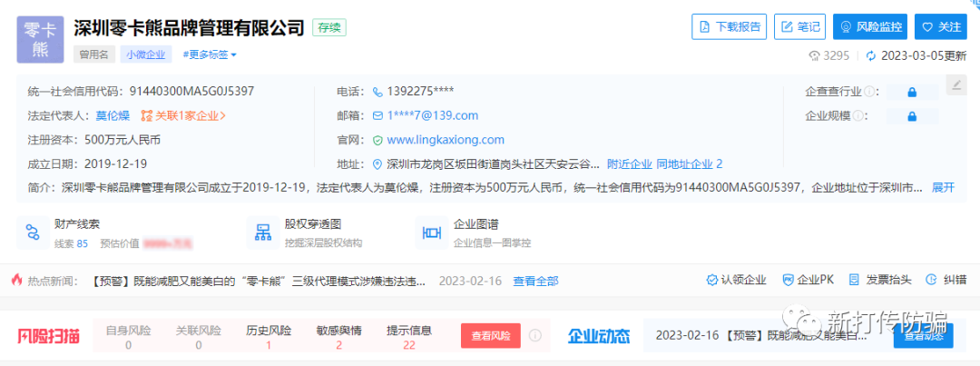Screen dimensions: 980x366
Task: Click the 查看动态 button
Action: pyautogui.click(x=923, y=335)
